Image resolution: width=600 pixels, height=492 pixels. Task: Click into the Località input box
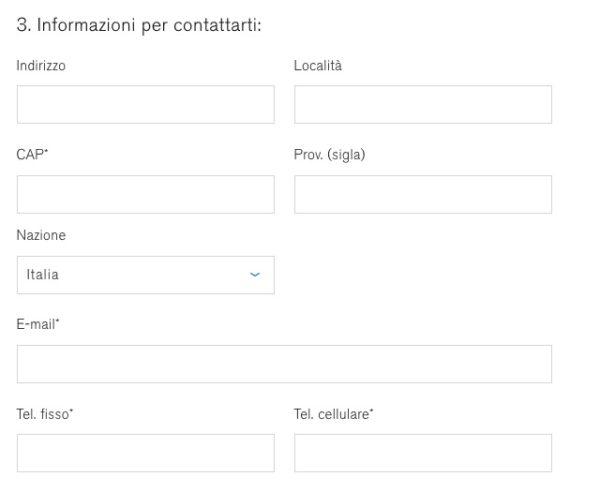click(x=423, y=104)
